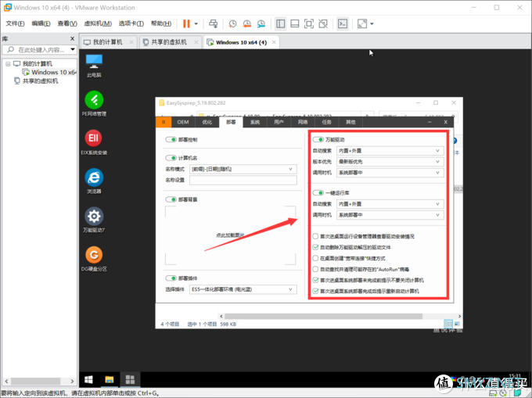Image resolution: width=532 pixels, height=398 pixels.
Task: Open the 版本优先 dropdown
Action: tap(390, 162)
